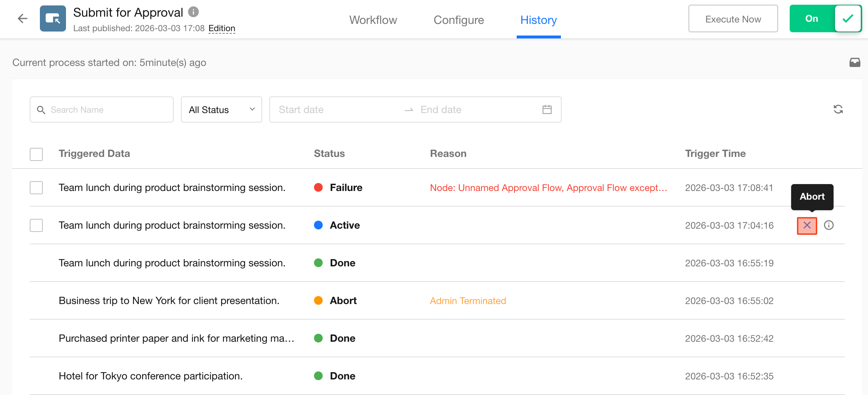Screen dimensions: 868x395
Task: Check the select-all header checkbox
Action: [36, 154]
